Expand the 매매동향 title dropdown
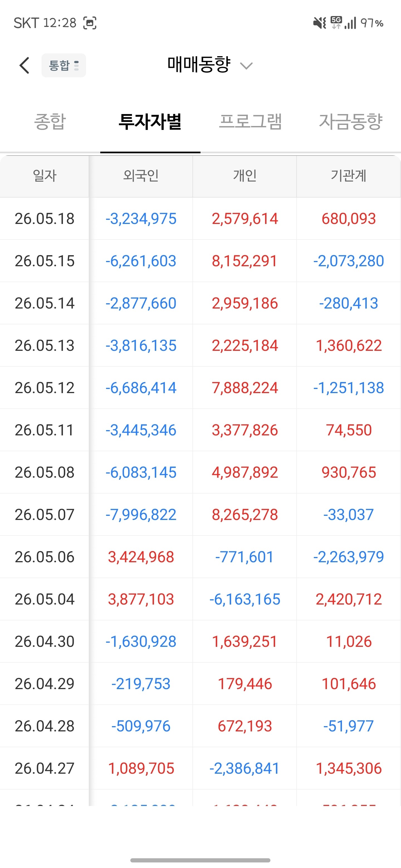The width and height of the screenshot is (401, 868). tap(199, 64)
